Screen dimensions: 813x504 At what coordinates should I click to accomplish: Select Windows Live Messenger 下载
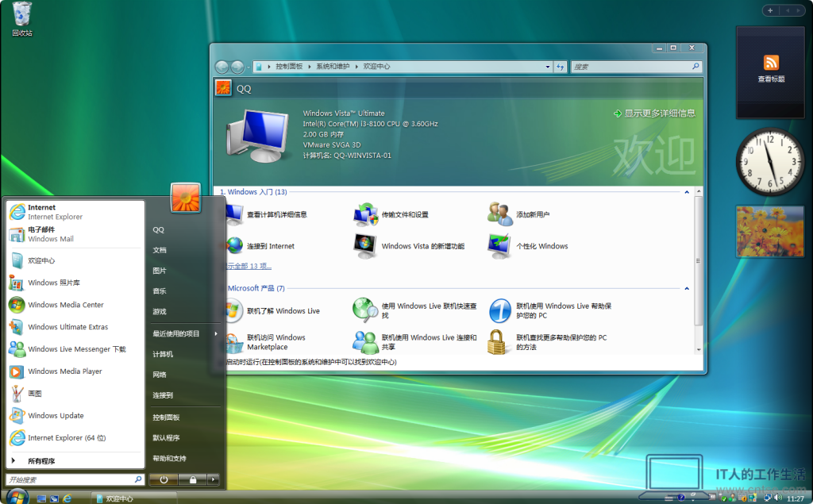[x=75, y=349]
